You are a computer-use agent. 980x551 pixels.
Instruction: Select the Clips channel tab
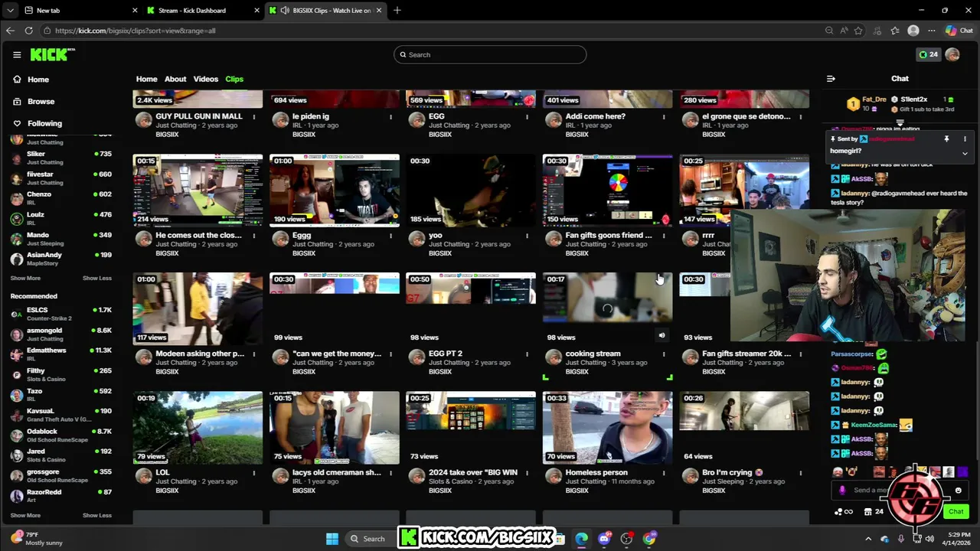(x=234, y=79)
